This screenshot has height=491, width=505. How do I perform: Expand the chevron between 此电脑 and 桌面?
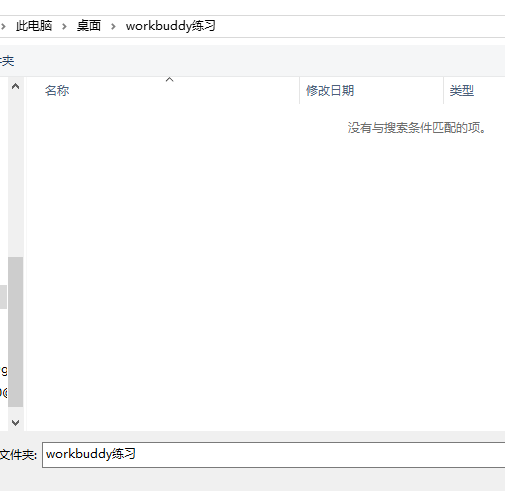(x=64, y=26)
